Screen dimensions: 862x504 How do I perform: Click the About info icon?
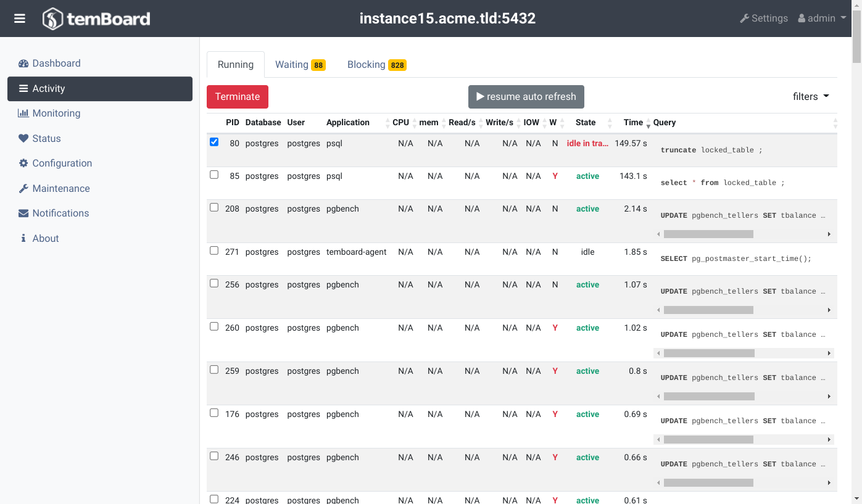[23, 238]
